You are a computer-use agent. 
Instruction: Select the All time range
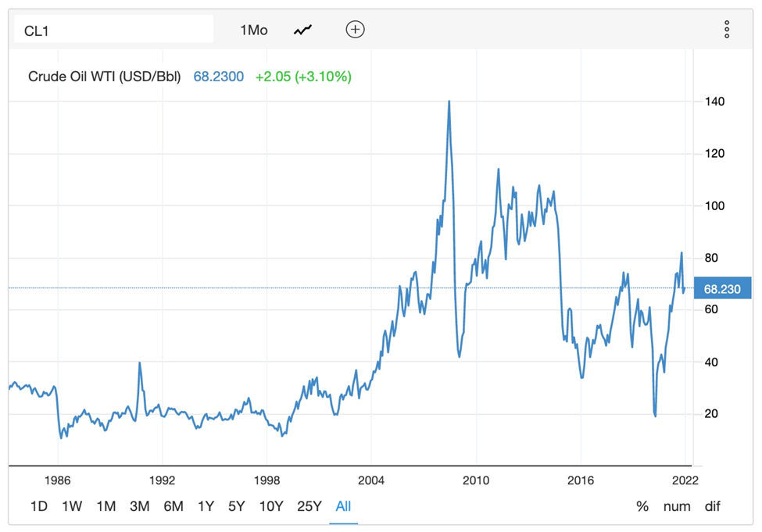343,506
